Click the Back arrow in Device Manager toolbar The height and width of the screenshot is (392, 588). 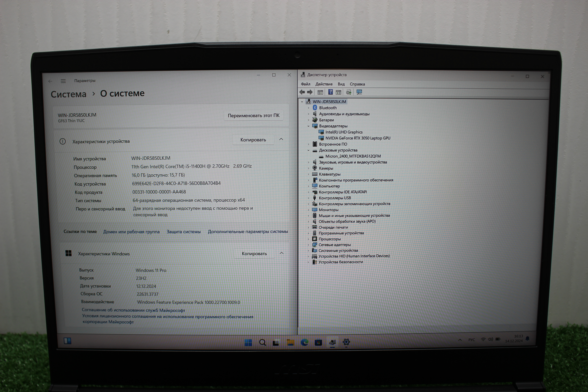click(x=302, y=92)
